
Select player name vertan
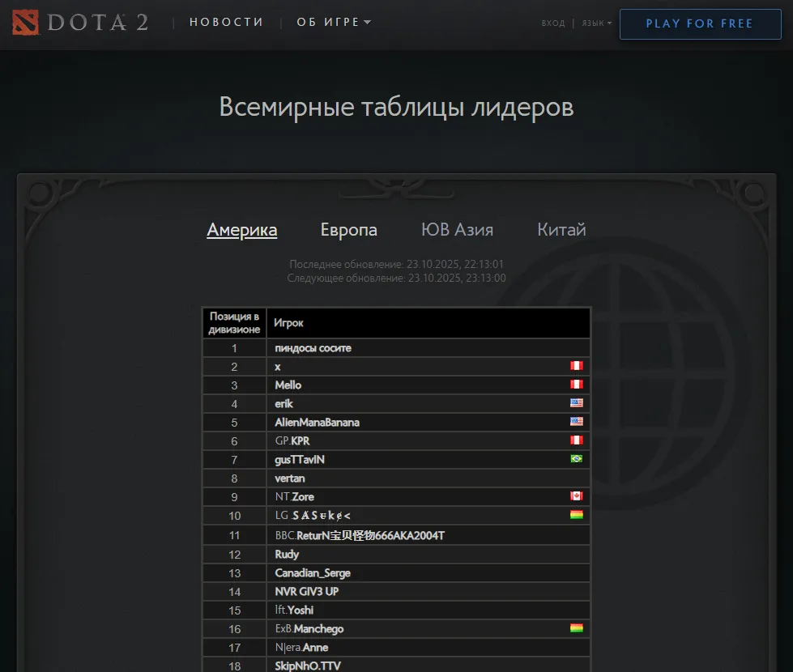click(x=290, y=478)
